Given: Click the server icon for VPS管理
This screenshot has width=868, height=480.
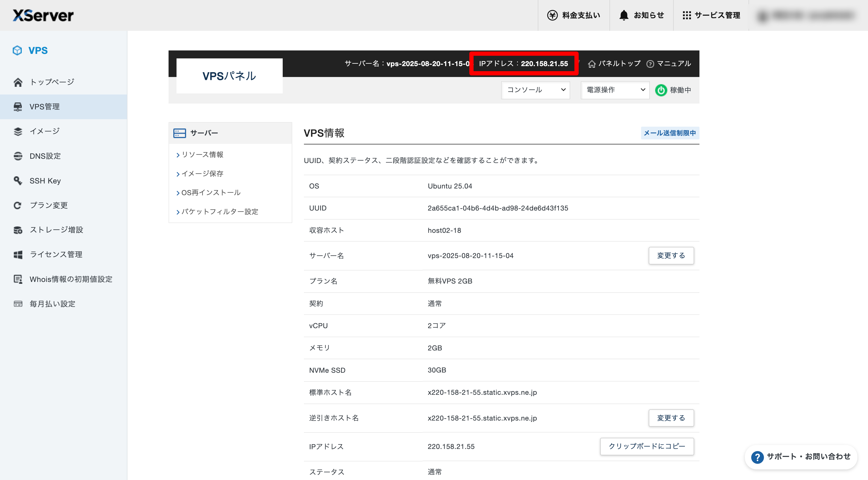Looking at the screenshot, I should pyautogui.click(x=18, y=107).
